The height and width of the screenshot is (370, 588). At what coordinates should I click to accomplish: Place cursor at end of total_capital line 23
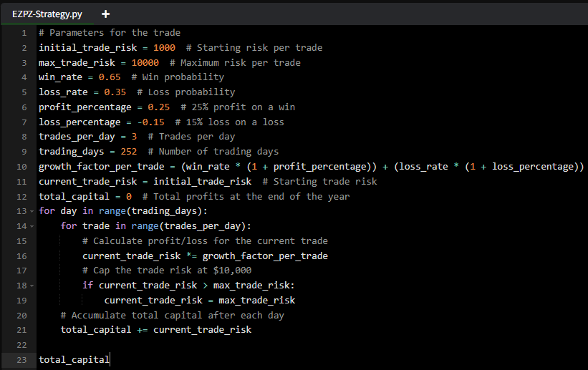(110, 360)
